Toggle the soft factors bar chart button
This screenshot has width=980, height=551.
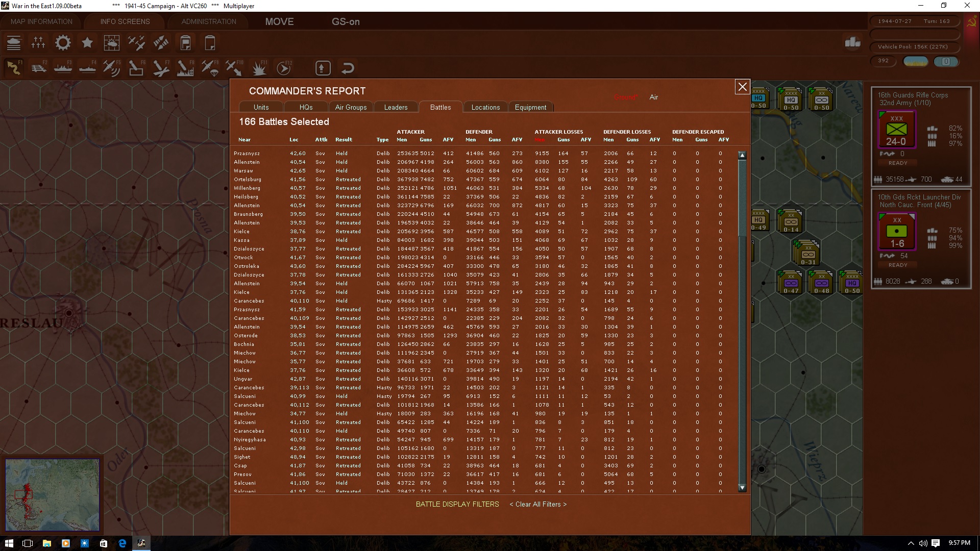852,42
